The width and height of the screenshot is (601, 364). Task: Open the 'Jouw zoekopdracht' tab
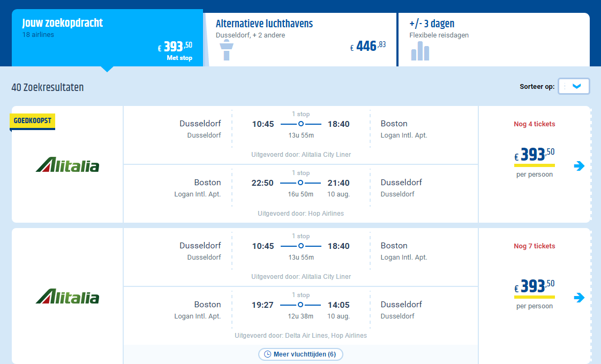click(x=107, y=38)
